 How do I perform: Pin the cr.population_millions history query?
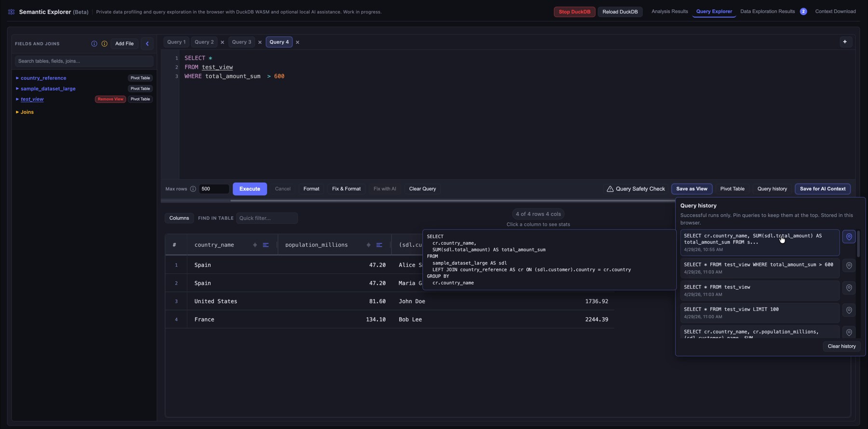pos(849,332)
